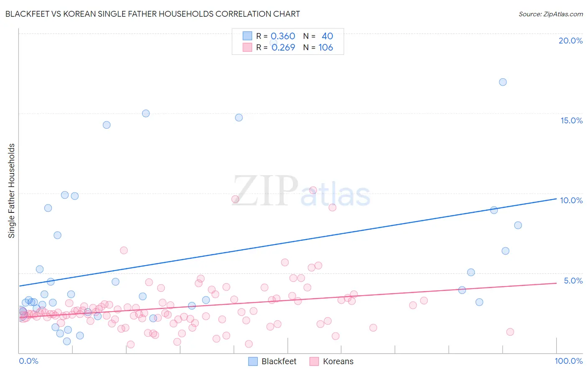Click the pink swatch beside R = 0.269

pos(248,47)
